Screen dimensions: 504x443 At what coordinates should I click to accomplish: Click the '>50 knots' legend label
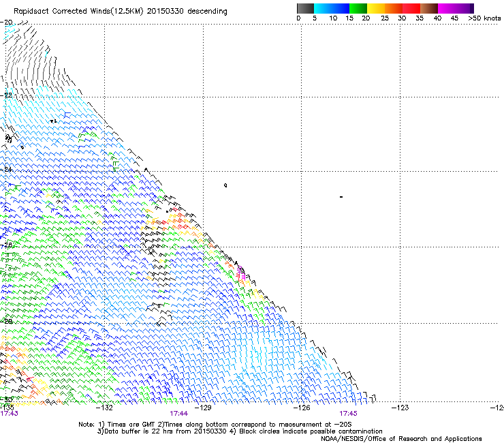point(484,18)
